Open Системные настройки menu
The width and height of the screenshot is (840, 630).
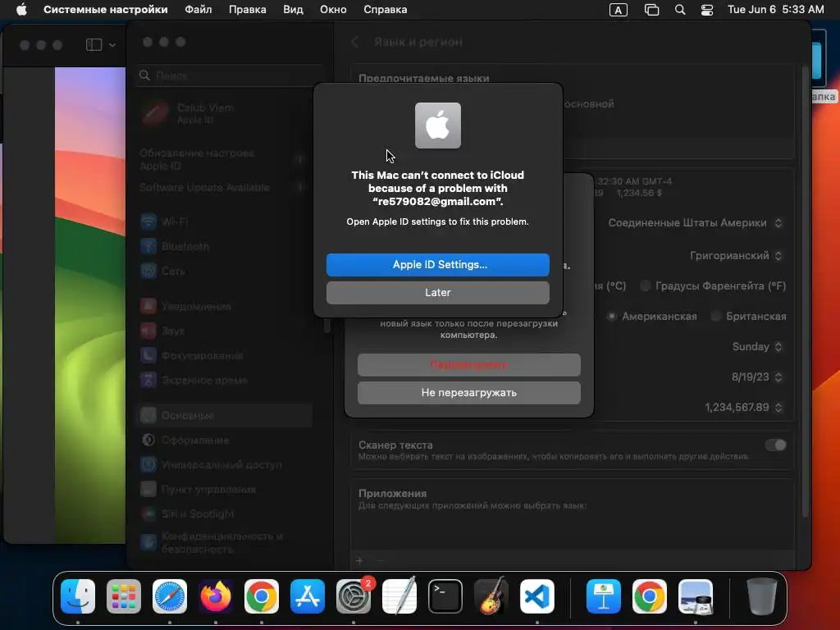coord(106,10)
